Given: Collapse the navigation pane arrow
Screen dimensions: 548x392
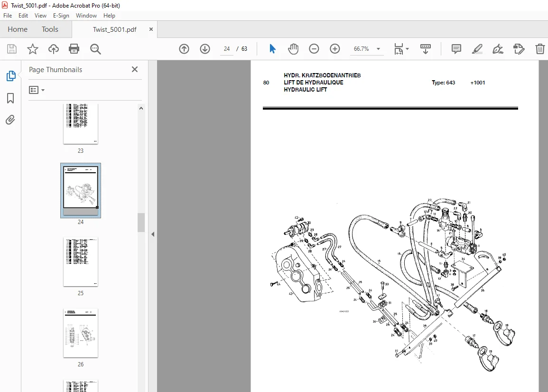Looking at the screenshot, I should click(153, 234).
